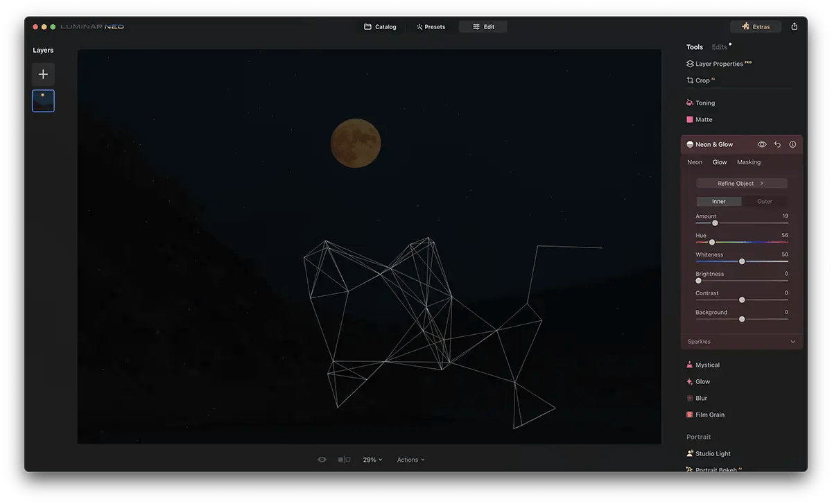Toggle original preview eye icon below canvas

point(322,460)
